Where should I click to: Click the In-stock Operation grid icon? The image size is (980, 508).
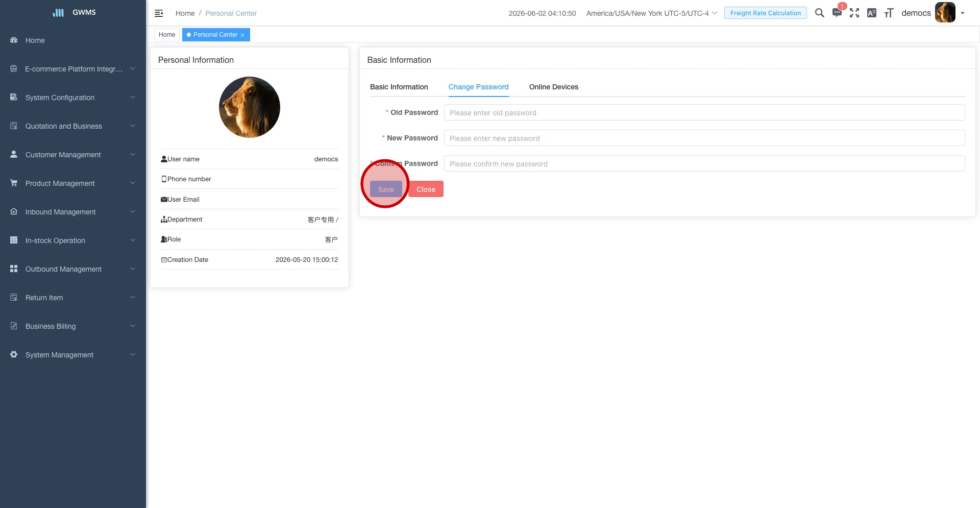[14, 240]
